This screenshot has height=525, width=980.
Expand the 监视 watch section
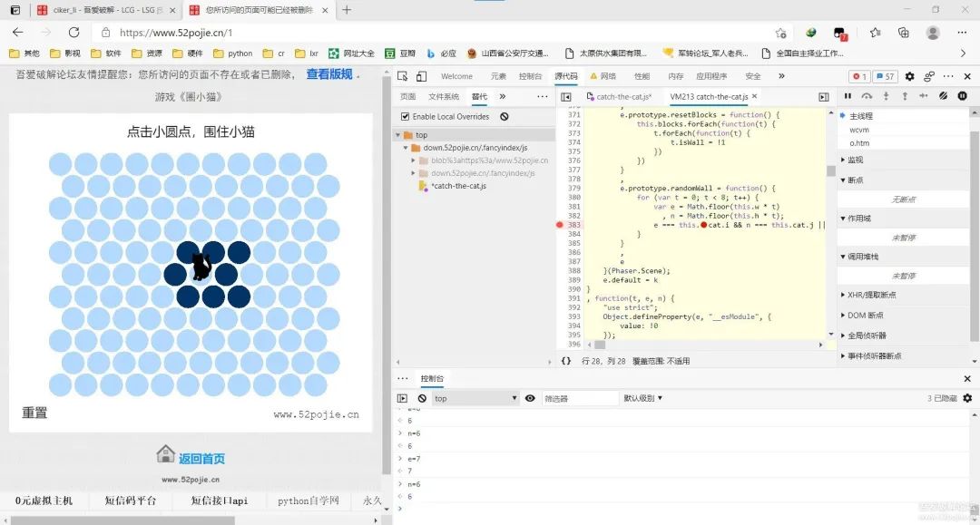pyautogui.click(x=855, y=160)
